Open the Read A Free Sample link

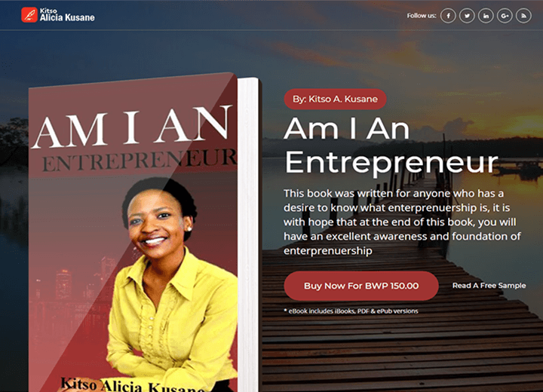click(x=489, y=286)
